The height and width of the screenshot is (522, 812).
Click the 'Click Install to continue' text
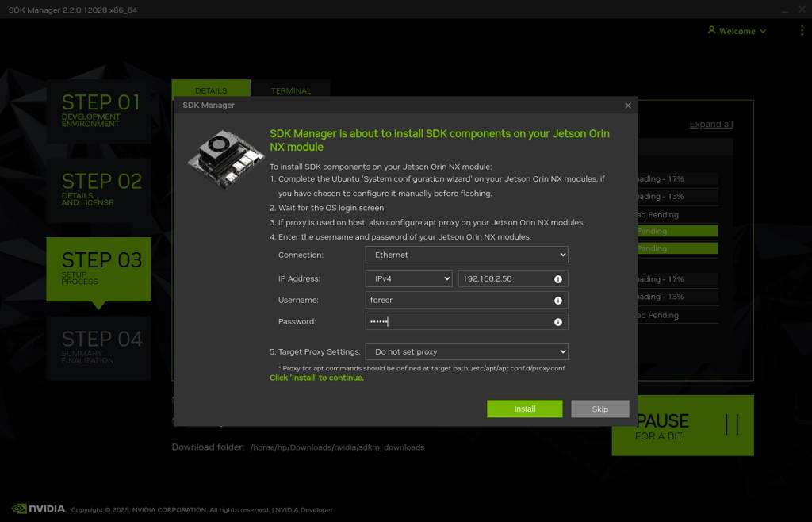[316, 378]
